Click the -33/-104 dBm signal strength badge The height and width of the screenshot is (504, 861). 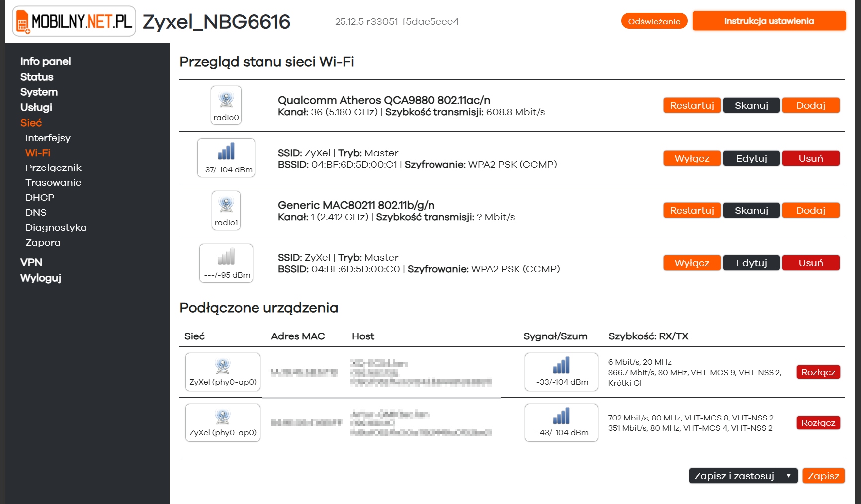pos(561,372)
